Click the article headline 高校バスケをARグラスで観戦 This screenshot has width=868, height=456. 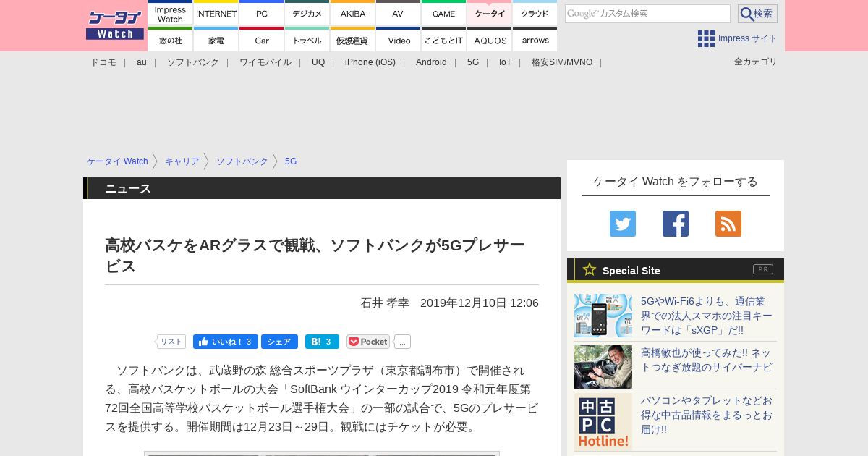click(315, 256)
